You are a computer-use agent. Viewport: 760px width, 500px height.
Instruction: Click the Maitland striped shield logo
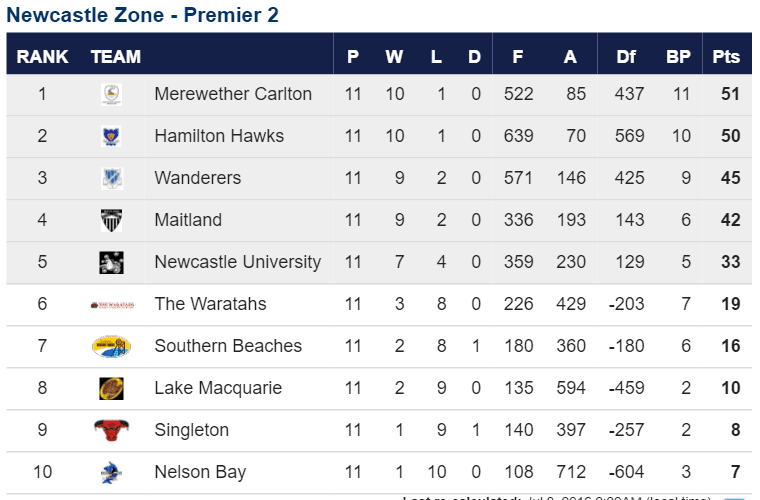(x=111, y=220)
